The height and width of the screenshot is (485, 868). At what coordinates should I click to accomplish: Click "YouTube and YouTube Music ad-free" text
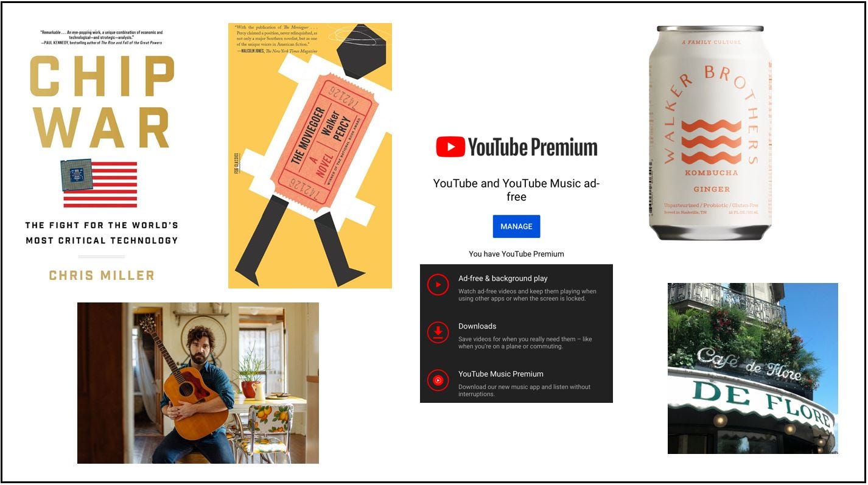pos(516,190)
